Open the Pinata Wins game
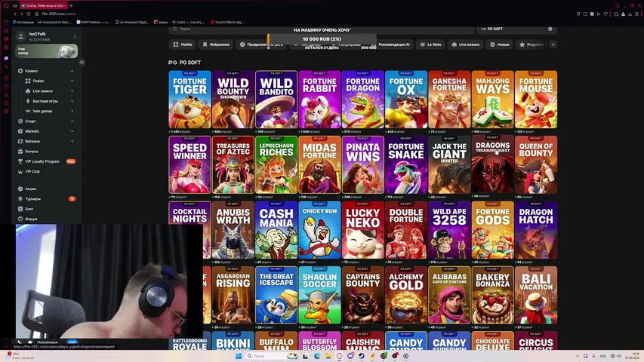Viewport: 644px width, 362px height. click(x=362, y=164)
